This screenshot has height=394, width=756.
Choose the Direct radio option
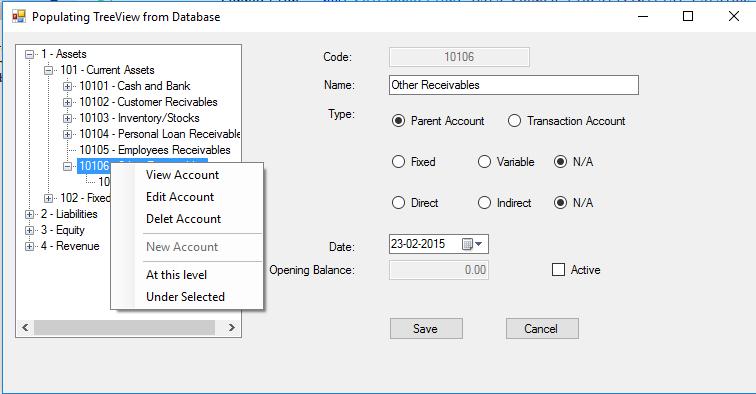tap(398, 203)
